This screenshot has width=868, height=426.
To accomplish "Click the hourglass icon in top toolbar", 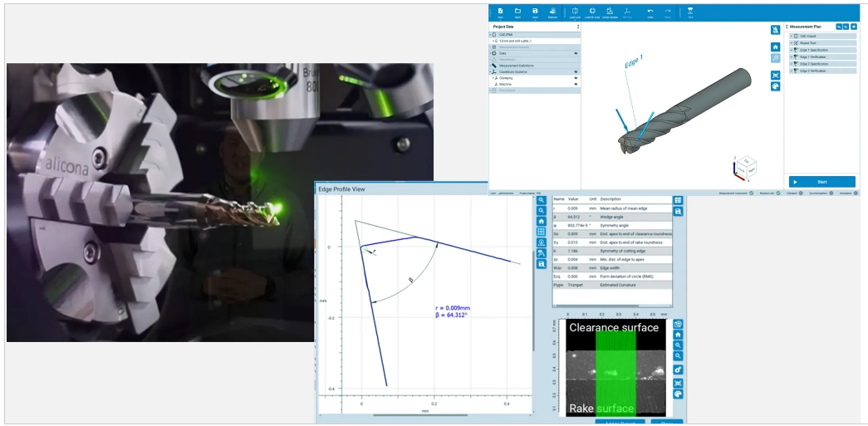I will coord(690,11).
